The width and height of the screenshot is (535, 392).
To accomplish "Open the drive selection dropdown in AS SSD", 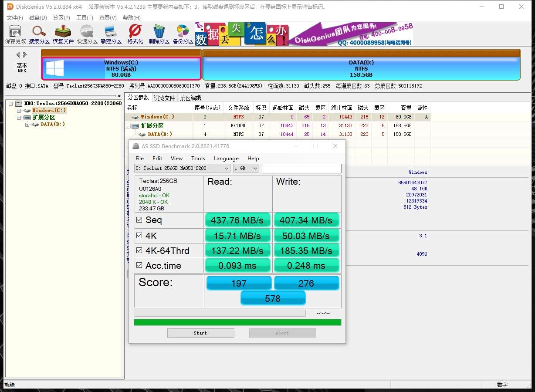I will coord(183,168).
